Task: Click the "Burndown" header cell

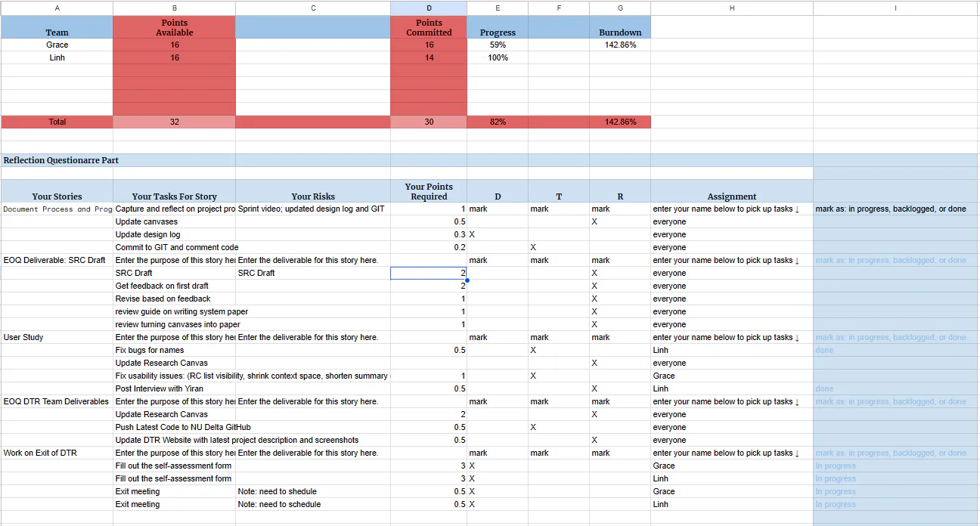Action: [x=619, y=32]
